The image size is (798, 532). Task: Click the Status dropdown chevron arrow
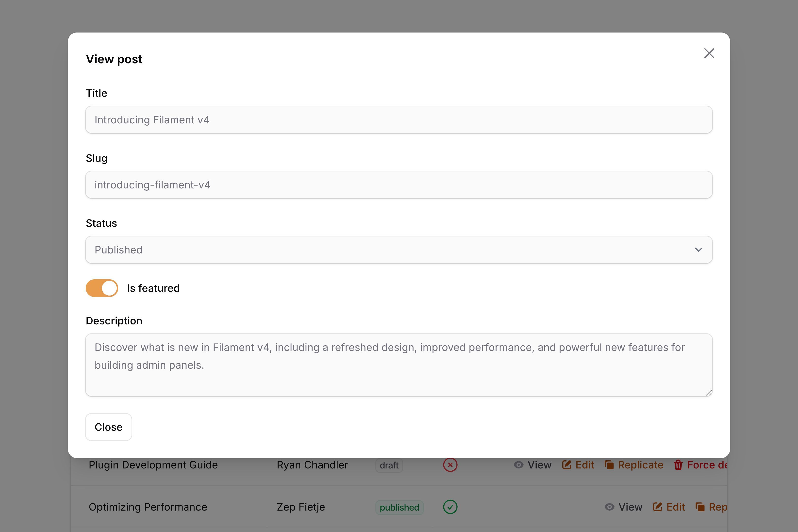tap(698, 250)
